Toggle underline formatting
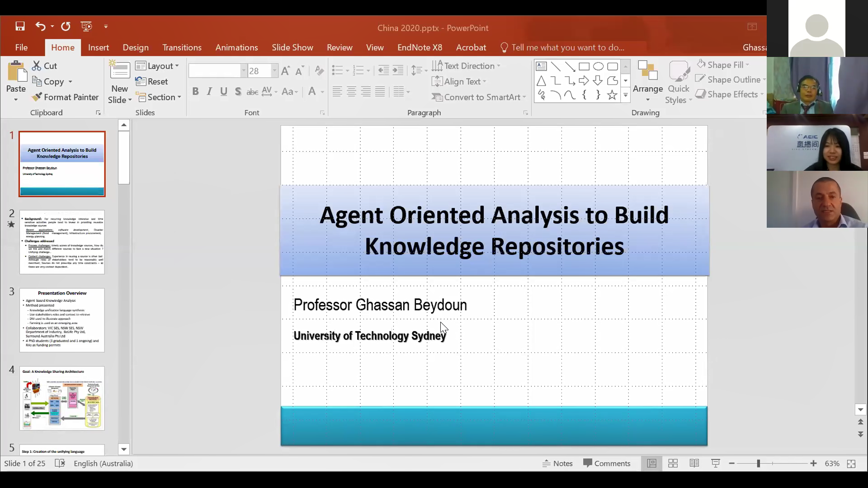 [x=224, y=92]
